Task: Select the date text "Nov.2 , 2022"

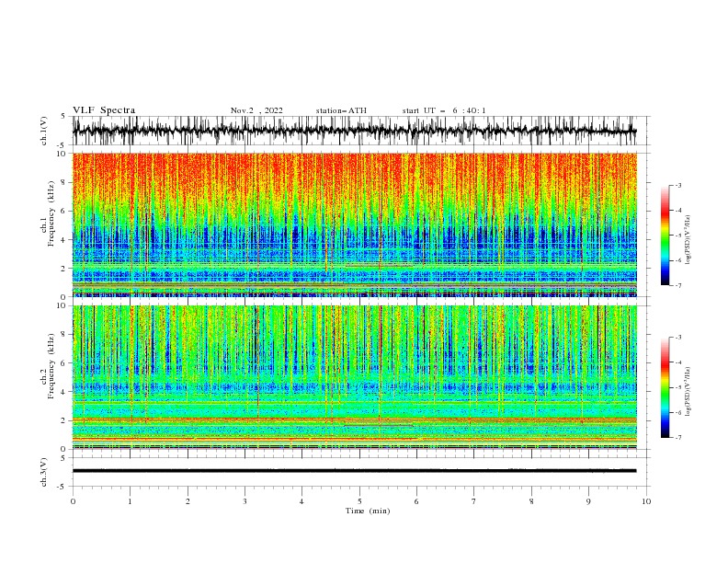Action: pos(256,110)
